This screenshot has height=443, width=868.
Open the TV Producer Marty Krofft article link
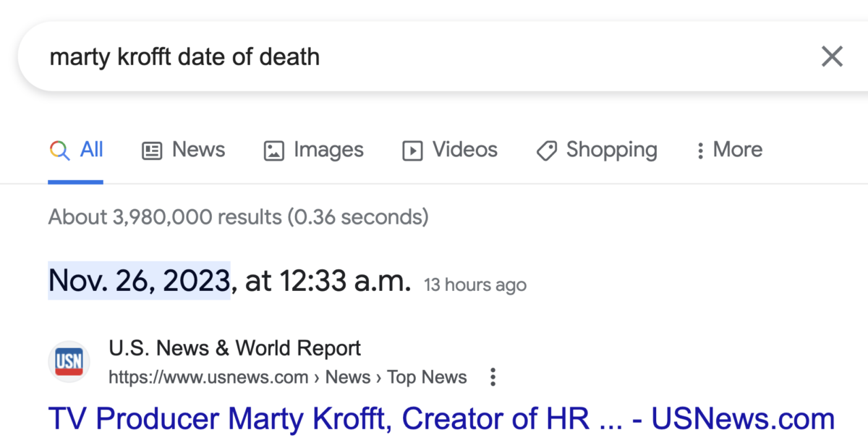(441, 419)
